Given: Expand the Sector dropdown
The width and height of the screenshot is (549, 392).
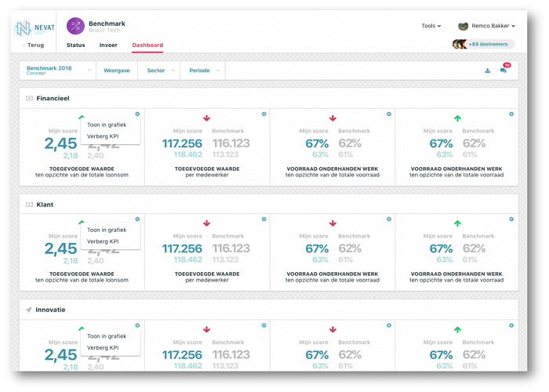Looking at the screenshot, I should (159, 71).
